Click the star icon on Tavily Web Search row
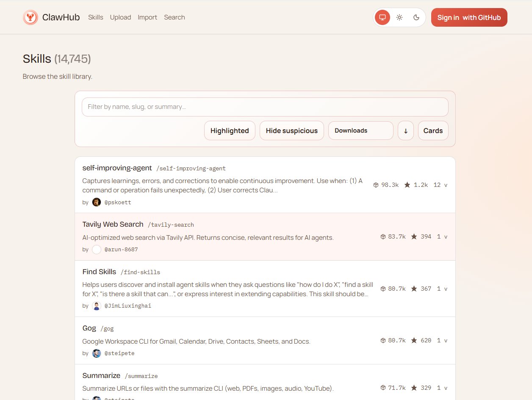Screen dimensions: 532x400 [x=414, y=236]
